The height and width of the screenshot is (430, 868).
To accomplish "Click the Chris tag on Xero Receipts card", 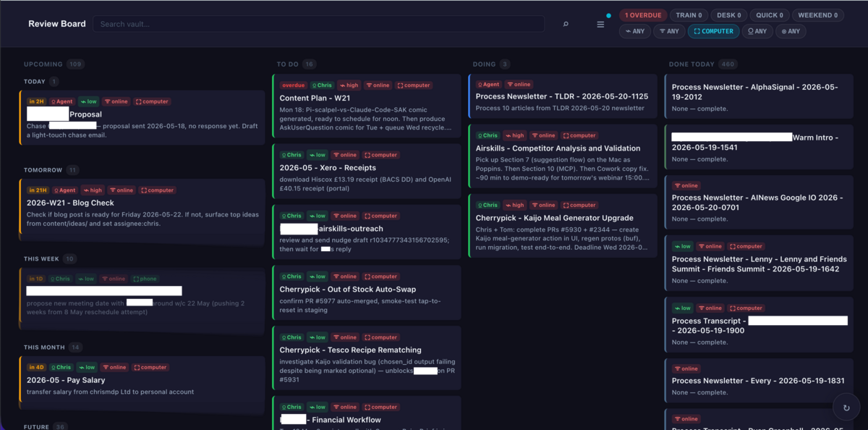I will pos(292,154).
